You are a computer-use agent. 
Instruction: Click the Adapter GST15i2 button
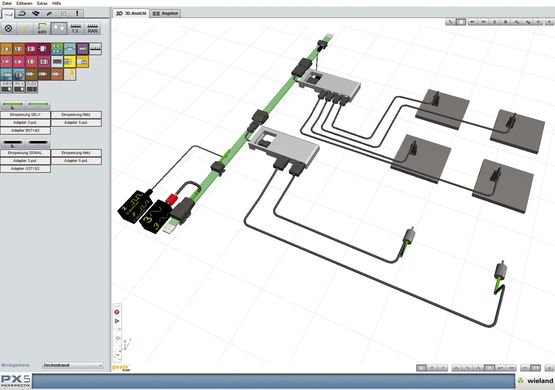[x=25, y=169]
